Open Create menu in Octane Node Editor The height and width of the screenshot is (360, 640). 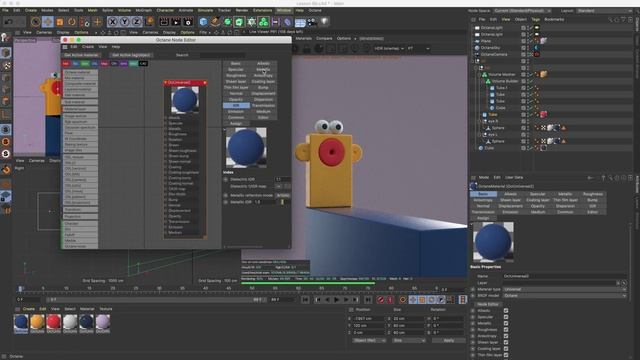[x=88, y=47]
